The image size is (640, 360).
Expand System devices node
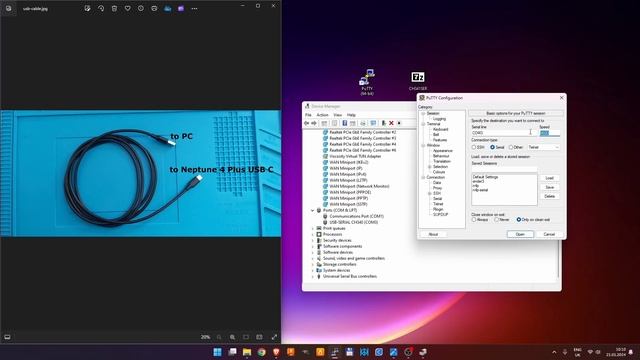tap(313, 270)
